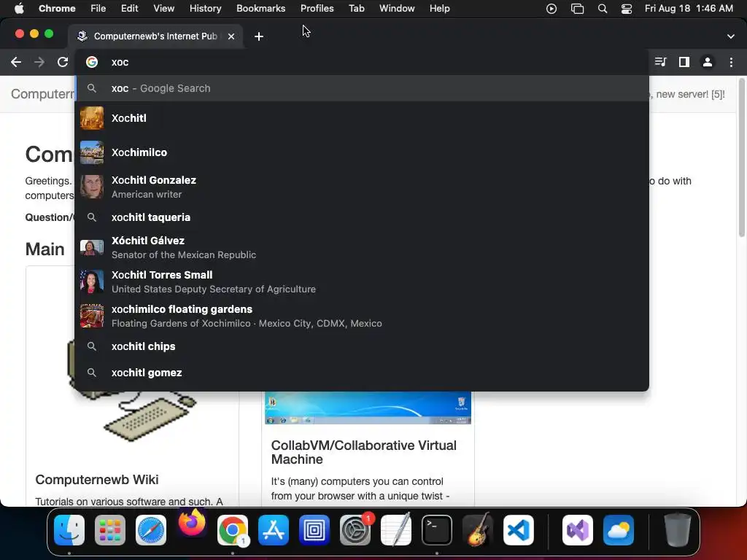
Task: Go back with the browser back arrow
Action: [x=16, y=62]
